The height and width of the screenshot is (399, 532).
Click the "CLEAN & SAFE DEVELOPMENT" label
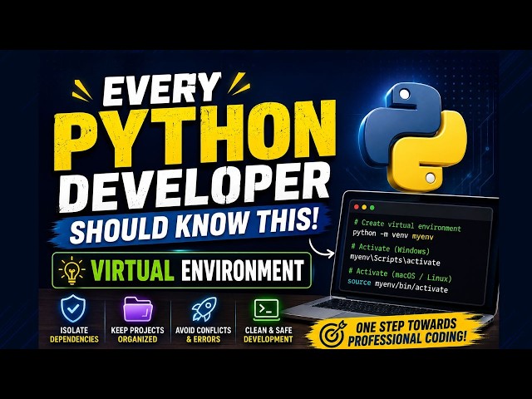(x=268, y=334)
